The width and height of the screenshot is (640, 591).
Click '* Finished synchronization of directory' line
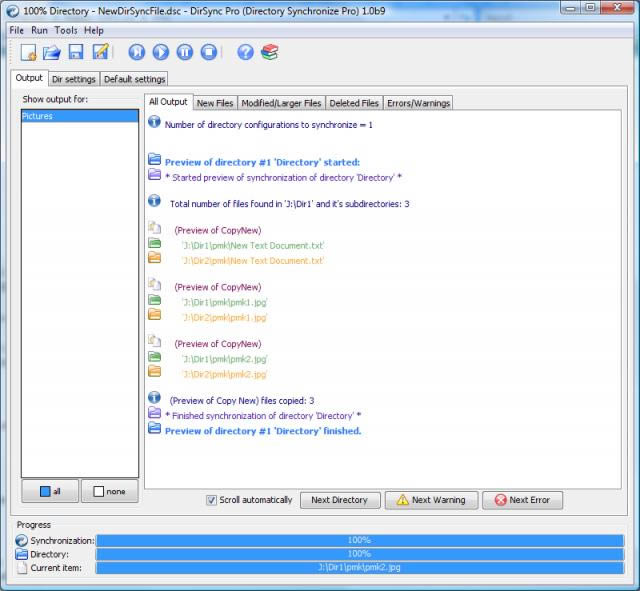(263, 415)
